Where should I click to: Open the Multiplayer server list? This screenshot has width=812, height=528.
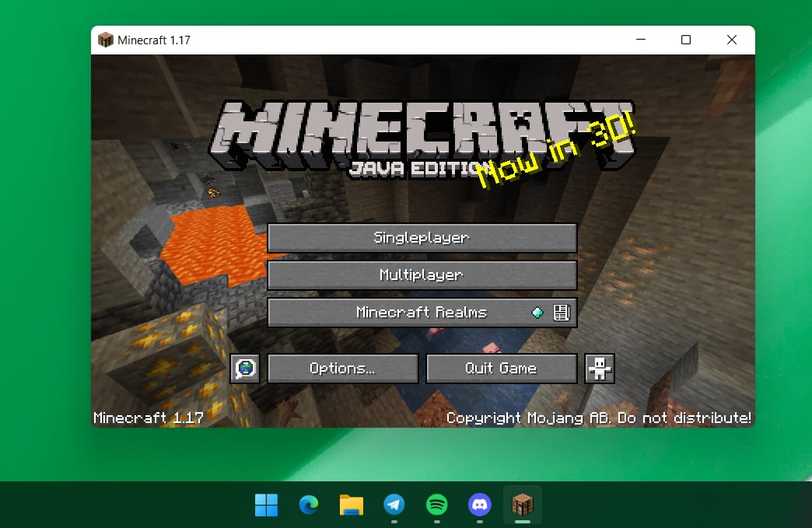pyautogui.click(x=422, y=274)
